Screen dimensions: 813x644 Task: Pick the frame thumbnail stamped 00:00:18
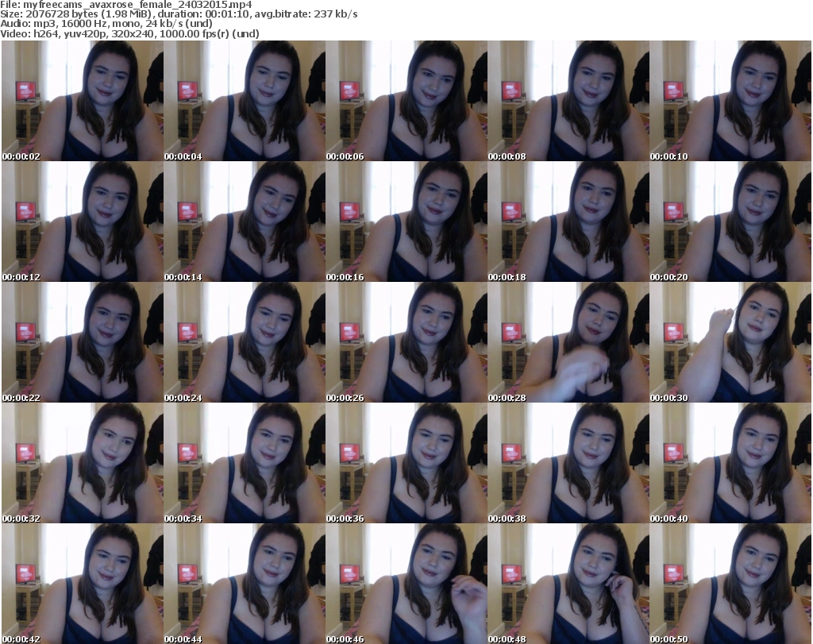click(568, 222)
